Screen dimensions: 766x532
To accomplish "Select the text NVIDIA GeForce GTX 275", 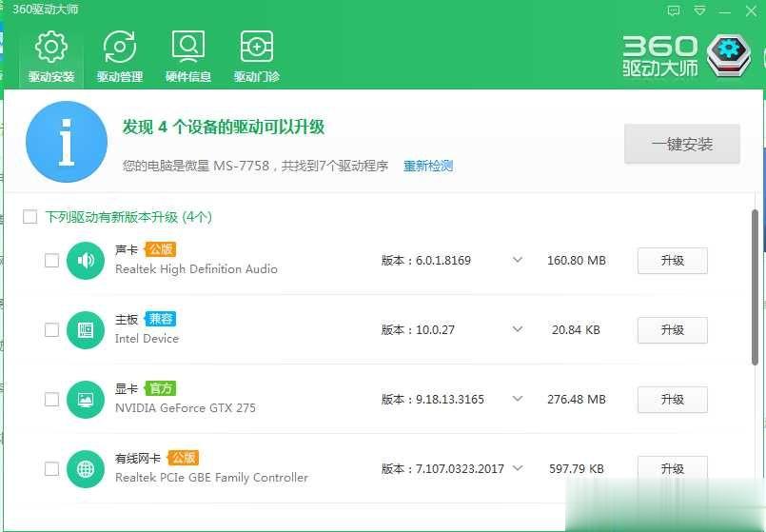I will coord(186,408).
